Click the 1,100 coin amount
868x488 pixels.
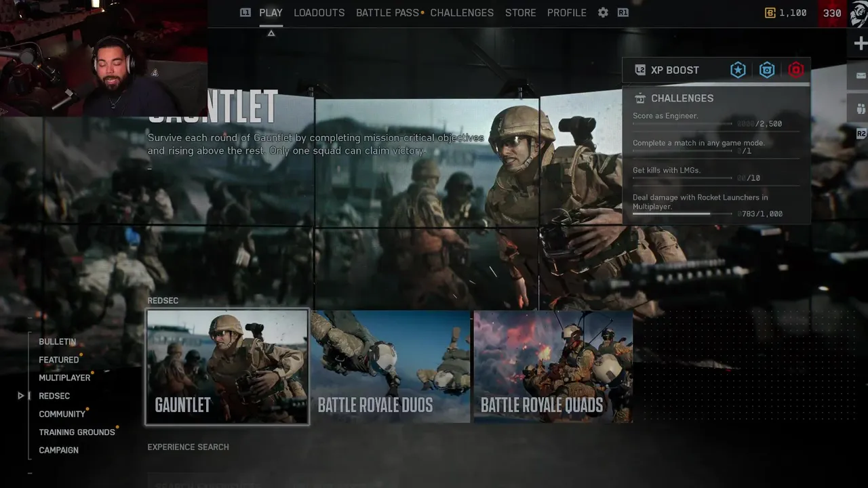(x=793, y=13)
